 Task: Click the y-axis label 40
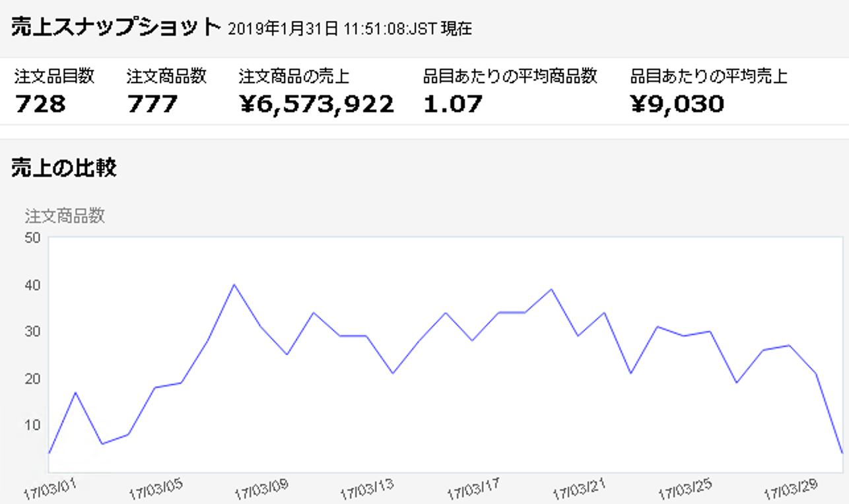[32, 285]
